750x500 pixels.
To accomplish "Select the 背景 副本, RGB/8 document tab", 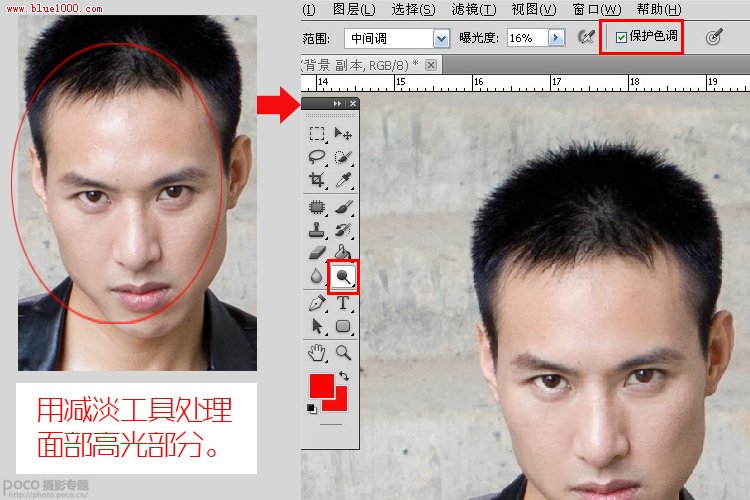I will tap(371, 65).
